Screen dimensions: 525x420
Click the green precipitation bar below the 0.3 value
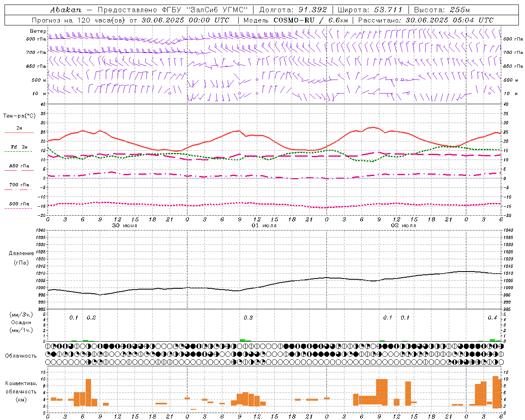tap(242, 340)
